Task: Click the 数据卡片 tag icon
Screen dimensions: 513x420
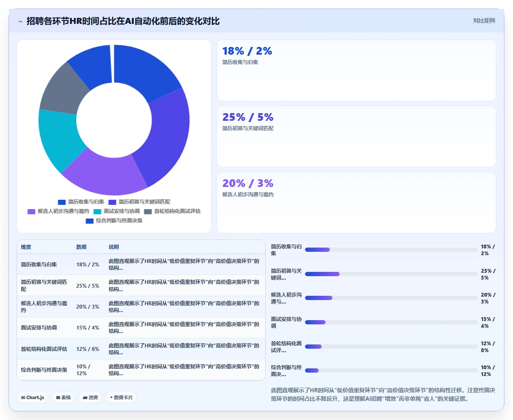Action: click(111, 397)
